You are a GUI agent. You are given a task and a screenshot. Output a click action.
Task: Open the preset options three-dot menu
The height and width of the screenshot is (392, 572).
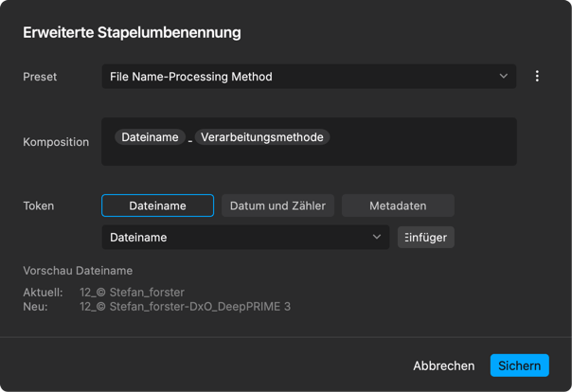(x=537, y=76)
